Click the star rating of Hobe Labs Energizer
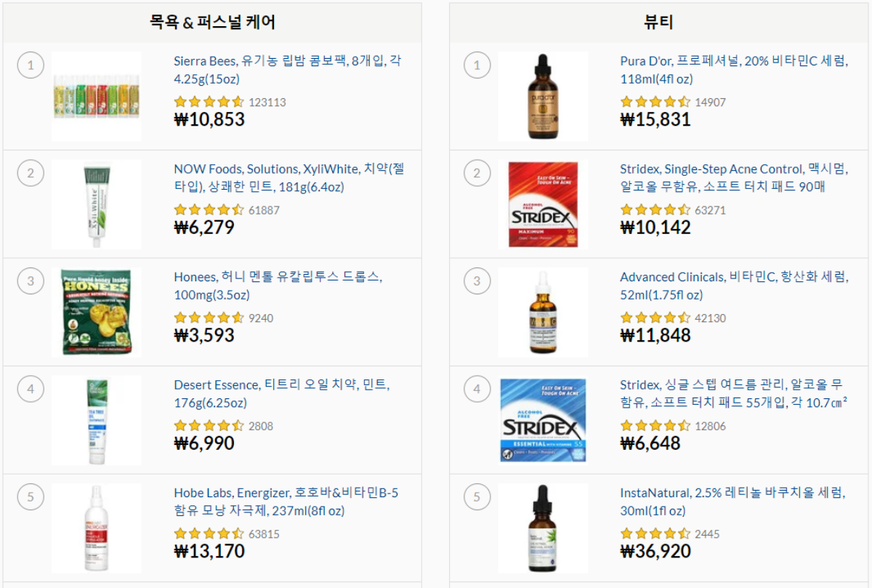Screen dimensions: 872x588 209,534
